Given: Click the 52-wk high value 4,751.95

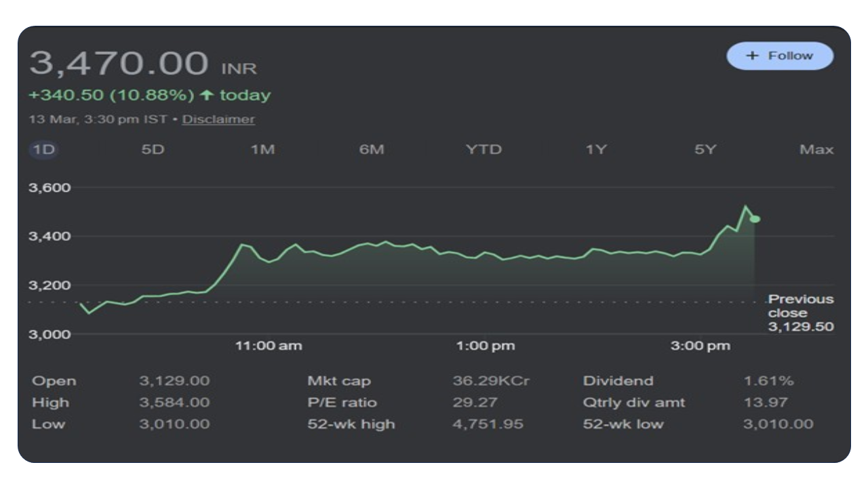Looking at the screenshot, I should (x=488, y=424).
